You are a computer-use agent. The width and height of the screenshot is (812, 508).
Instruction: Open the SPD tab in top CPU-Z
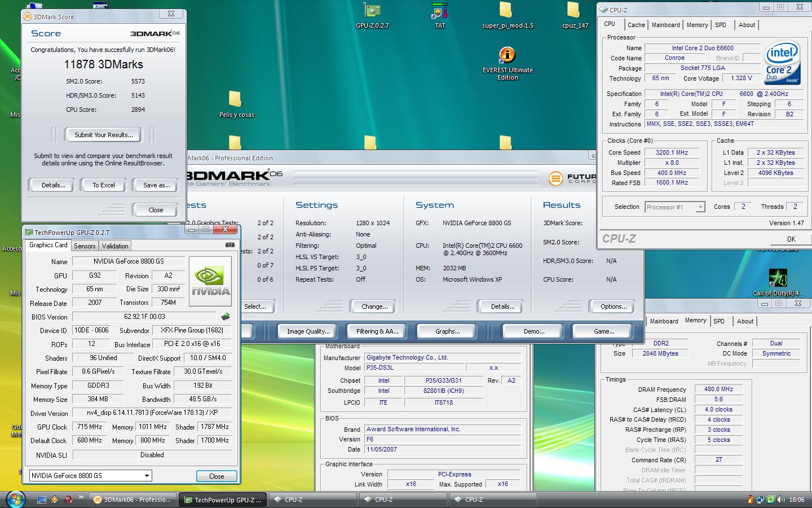(x=721, y=25)
